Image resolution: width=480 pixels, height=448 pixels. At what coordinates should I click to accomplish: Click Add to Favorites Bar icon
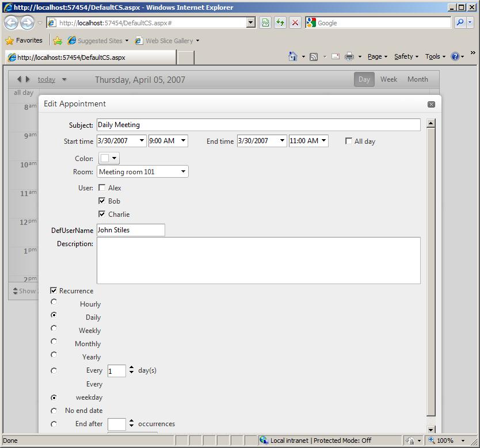coord(58,40)
